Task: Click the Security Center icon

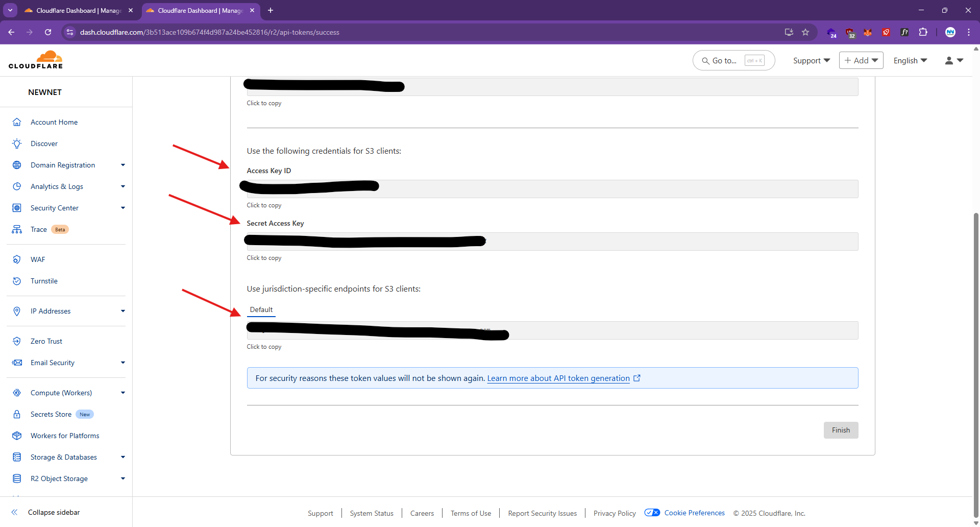Action: pyautogui.click(x=17, y=208)
